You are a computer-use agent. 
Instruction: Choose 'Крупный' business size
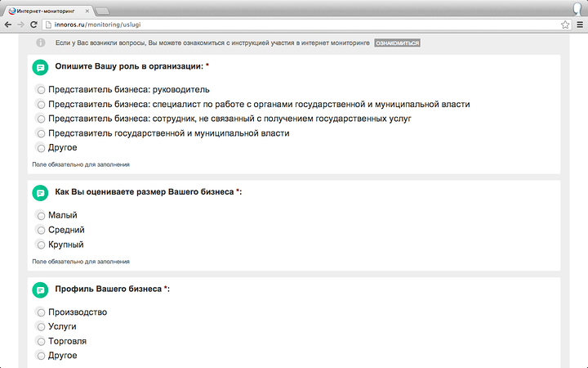pos(41,245)
